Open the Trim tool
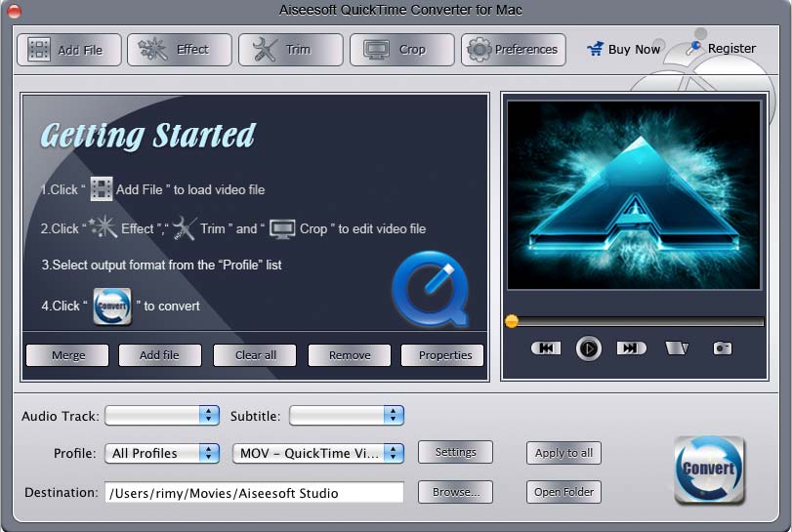The height and width of the screenshot is (532, 792). pos(290,50)
